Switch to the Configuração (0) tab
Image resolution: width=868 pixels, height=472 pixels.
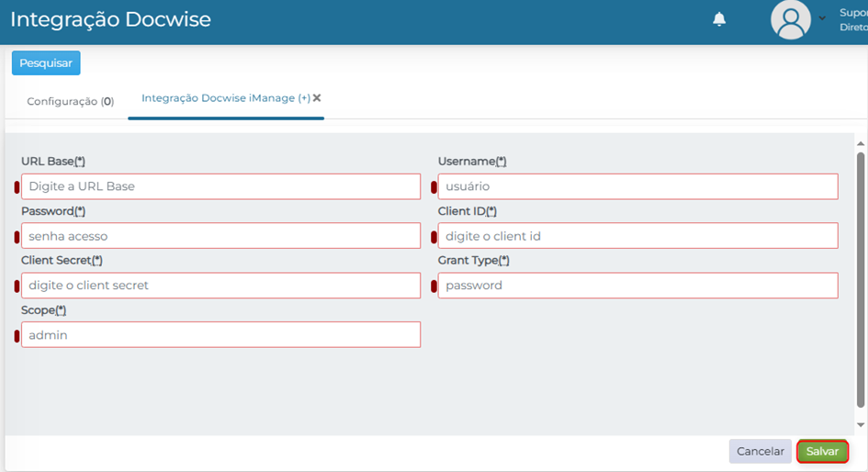click(x=71, y=101)
